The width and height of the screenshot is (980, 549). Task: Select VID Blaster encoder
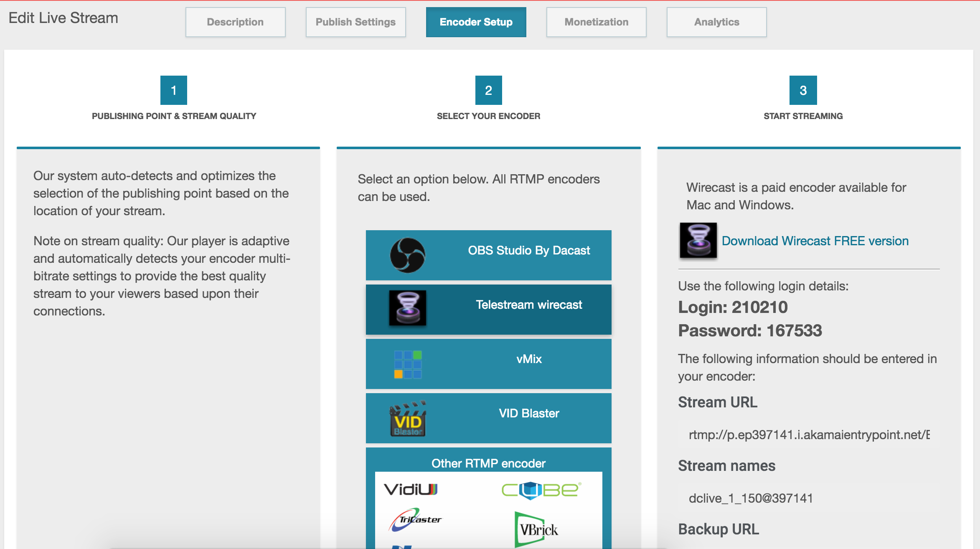click(489, 413)
